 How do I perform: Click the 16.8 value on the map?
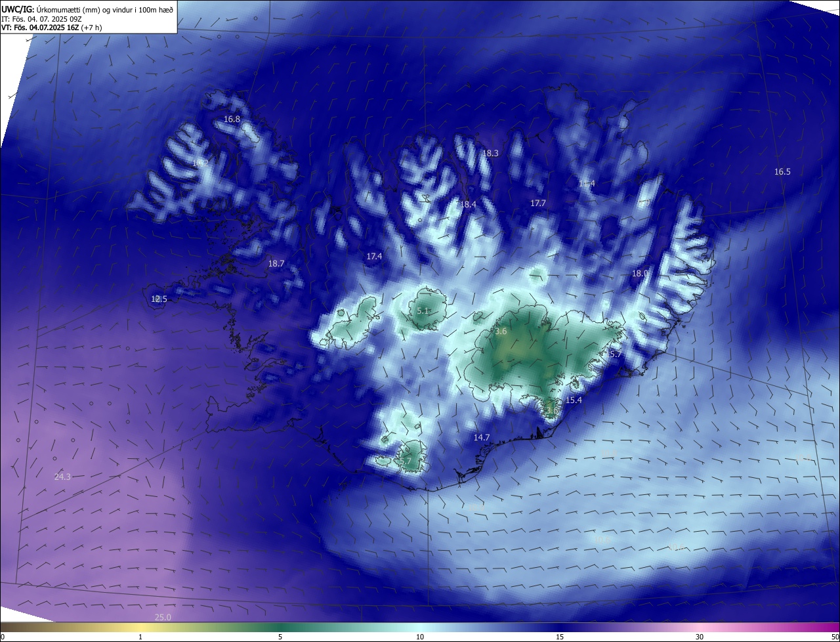[232, 119]
